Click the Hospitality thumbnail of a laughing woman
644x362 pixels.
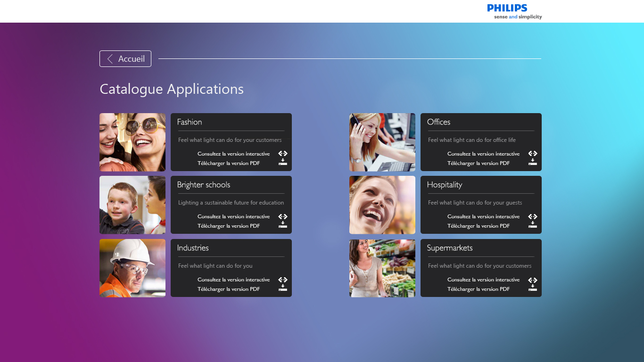coord(382,205)
